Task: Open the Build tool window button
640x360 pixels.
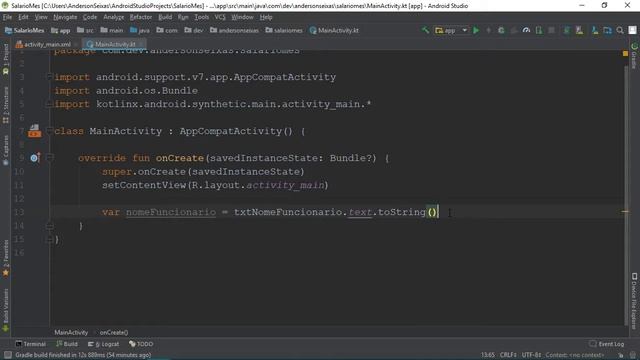Action: tap(67, 344)
